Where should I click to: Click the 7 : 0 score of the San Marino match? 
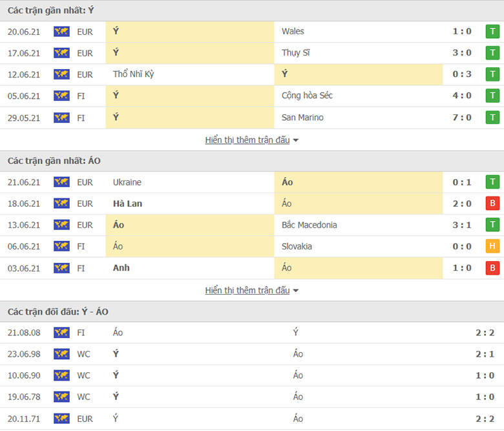click(x=462, y=118)
